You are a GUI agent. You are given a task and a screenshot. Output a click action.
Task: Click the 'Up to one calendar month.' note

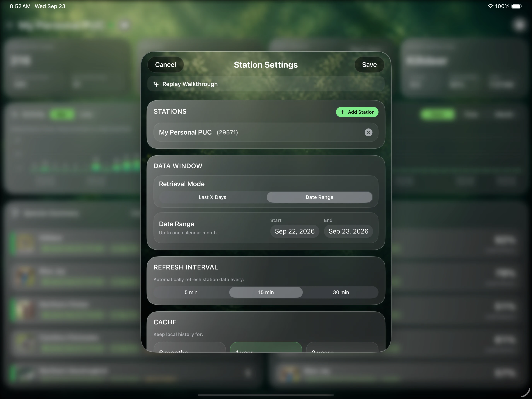188,233
